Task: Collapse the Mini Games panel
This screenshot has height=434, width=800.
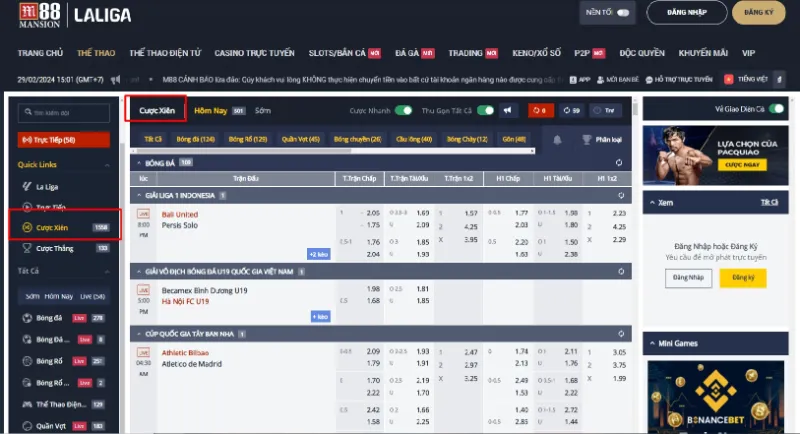Action: coord(652,343)
